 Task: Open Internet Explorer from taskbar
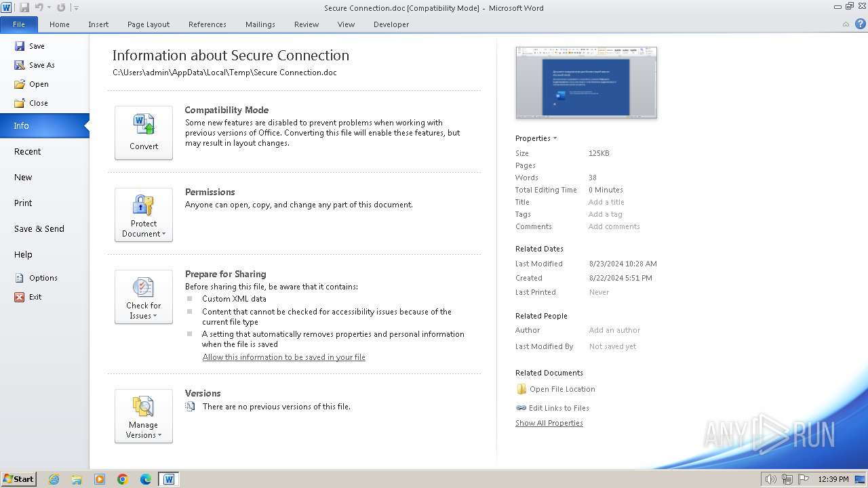(54, 479)
